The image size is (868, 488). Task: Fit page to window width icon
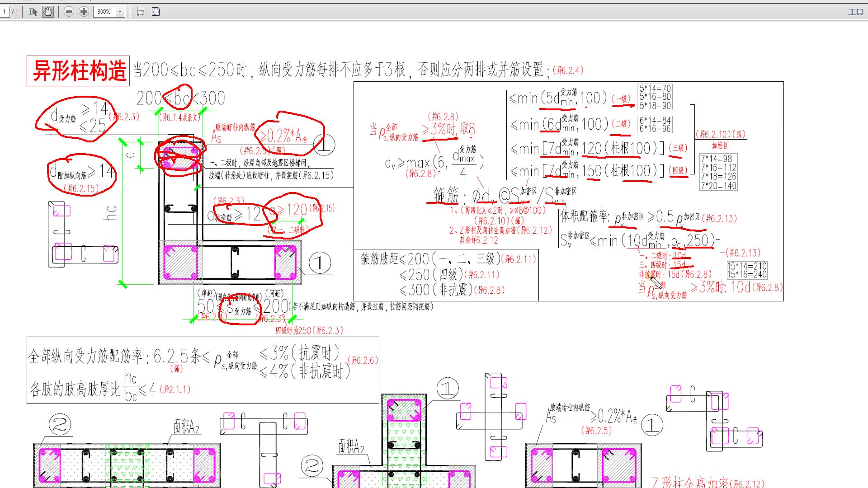coord(141,12)
